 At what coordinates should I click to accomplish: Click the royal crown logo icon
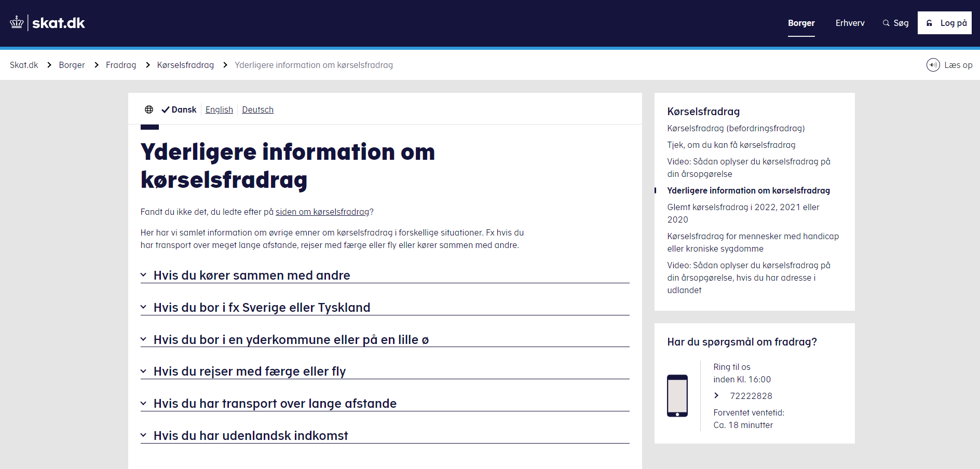coord(17,22)
